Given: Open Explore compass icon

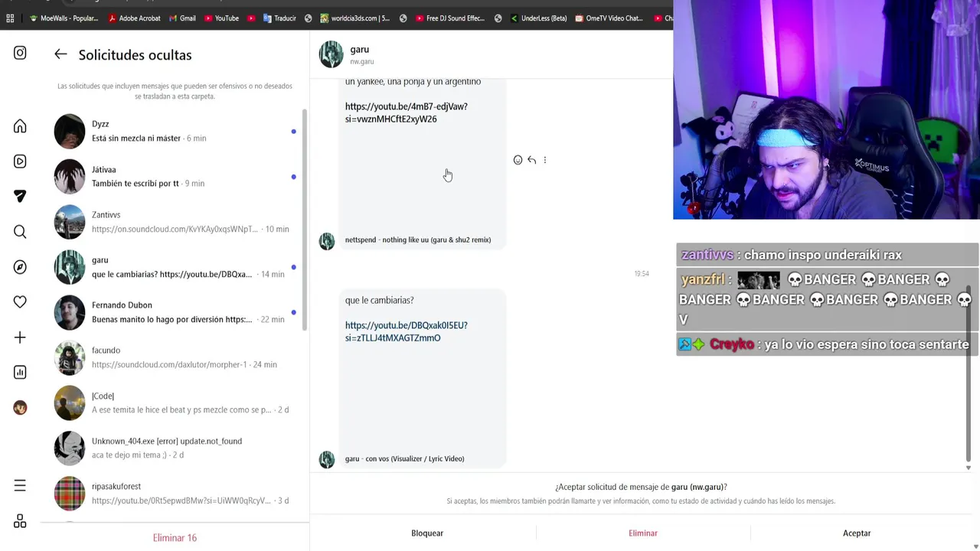Looking at the screenshot, I should [20, 267].
